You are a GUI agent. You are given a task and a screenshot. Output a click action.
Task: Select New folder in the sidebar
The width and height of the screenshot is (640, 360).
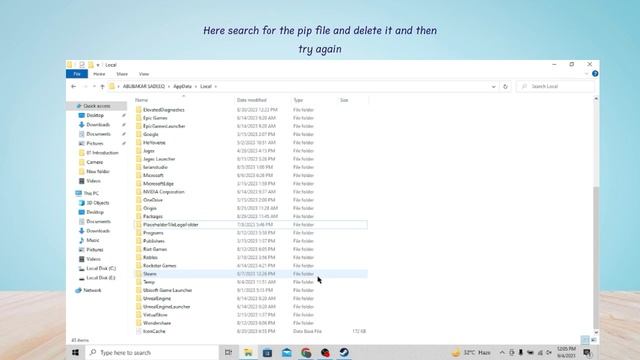(x=98, y=172)
